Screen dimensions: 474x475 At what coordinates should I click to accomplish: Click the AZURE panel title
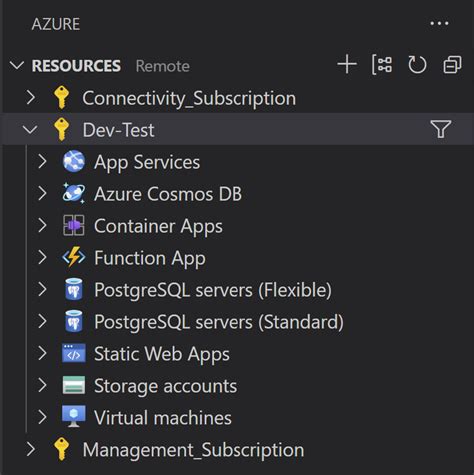click(x=56, y=24)
